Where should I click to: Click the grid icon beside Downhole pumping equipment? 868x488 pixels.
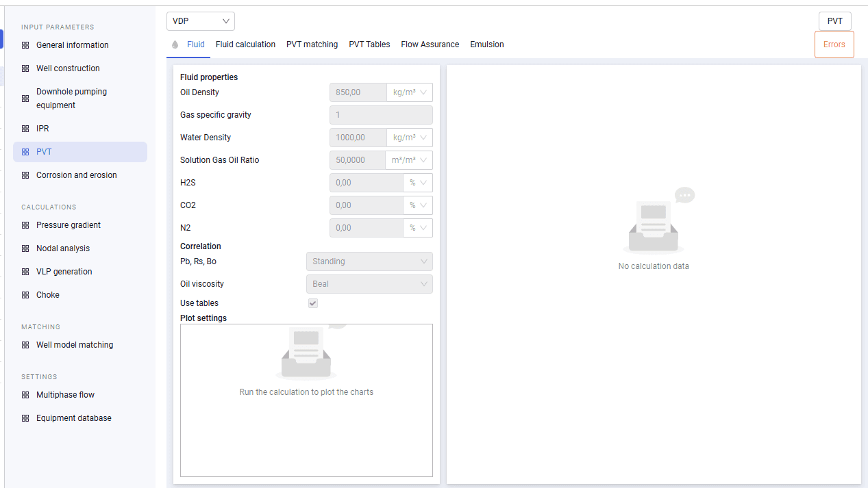25,99
